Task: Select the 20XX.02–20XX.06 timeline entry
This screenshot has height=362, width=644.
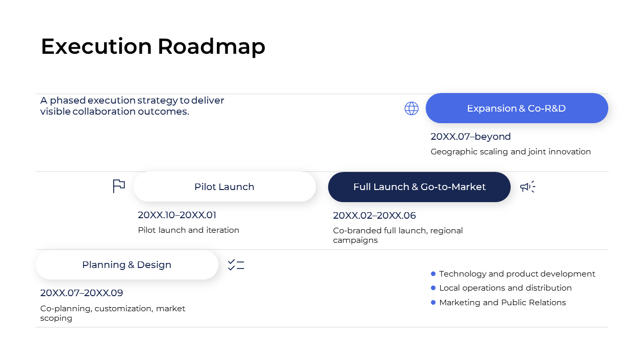Action: click(x=374, y=215)
